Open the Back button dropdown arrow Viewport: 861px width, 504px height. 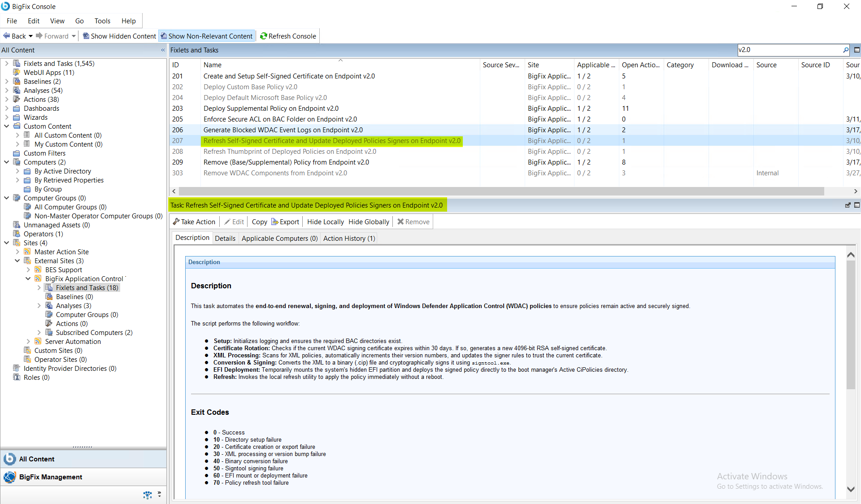click(30, 36)
